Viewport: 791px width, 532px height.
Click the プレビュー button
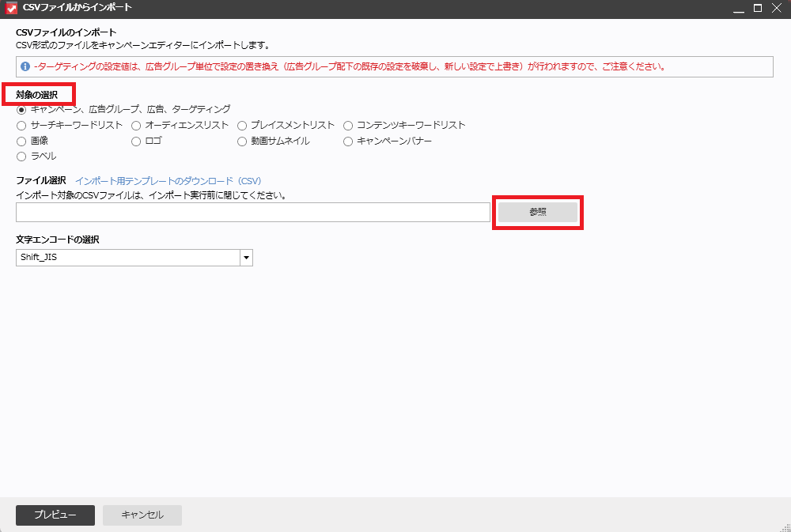click(55, 515)
